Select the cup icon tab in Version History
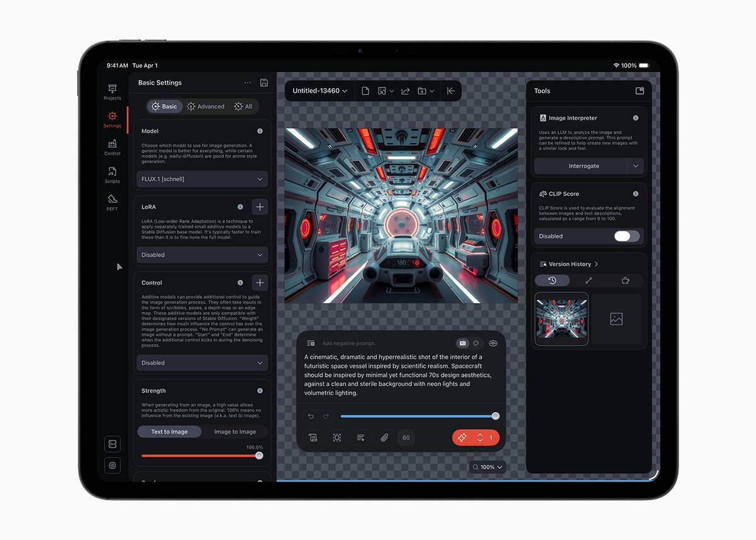Viewport: 756px width, 540px height. 625,280
